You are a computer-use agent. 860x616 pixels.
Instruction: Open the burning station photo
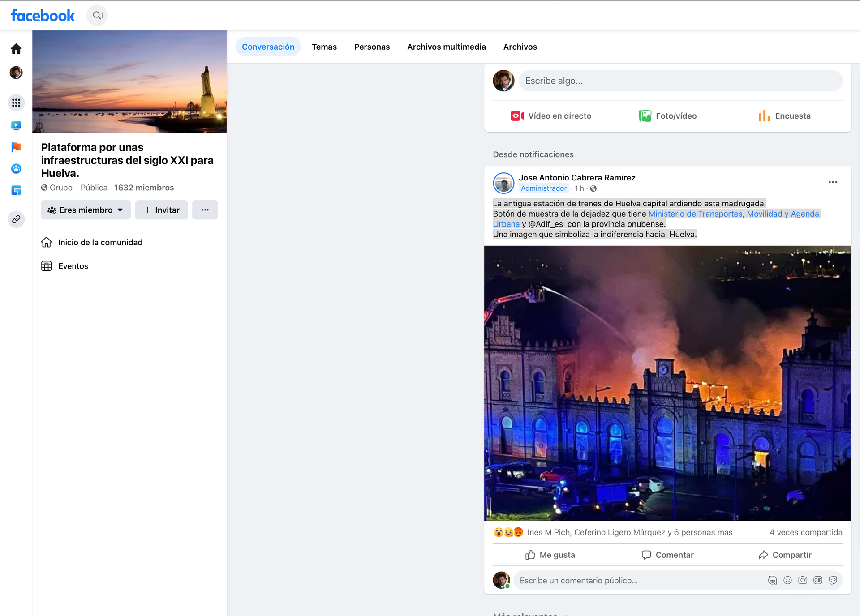[x=667, y=383]
